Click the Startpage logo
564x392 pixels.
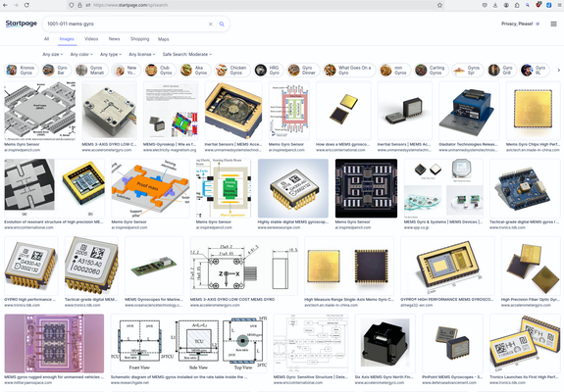coord(22,24)
